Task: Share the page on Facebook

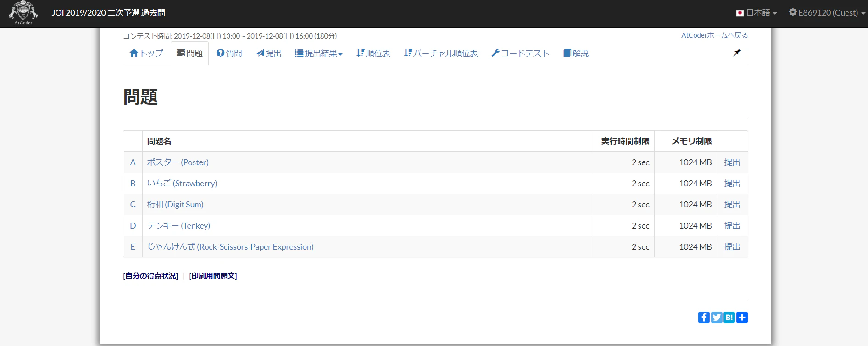Action: coord(704,317)
